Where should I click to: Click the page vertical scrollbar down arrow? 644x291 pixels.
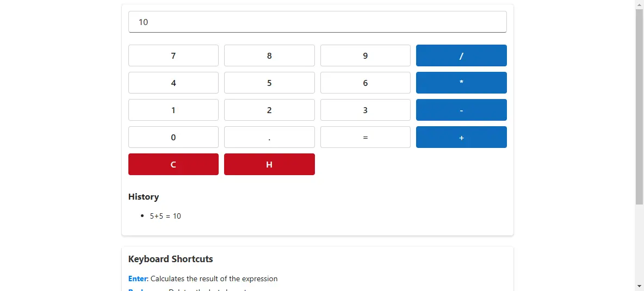pos(640,286)
